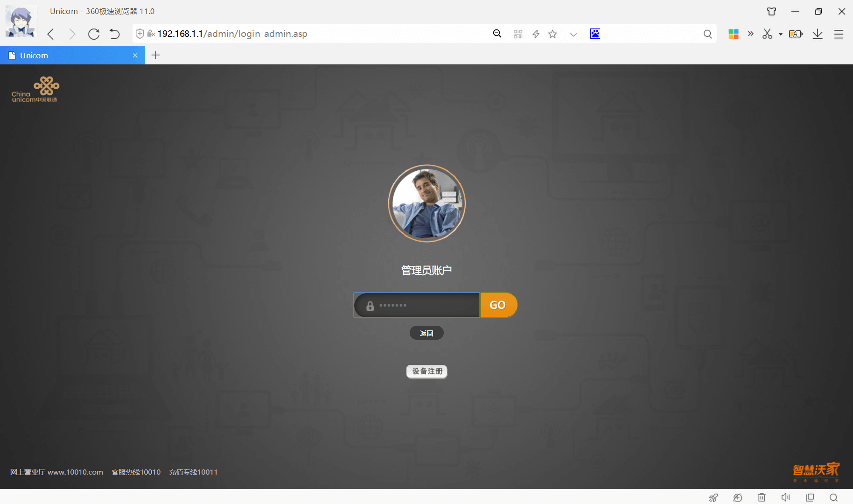Reload the page with the refresh icon

click(x=94, y=34)
